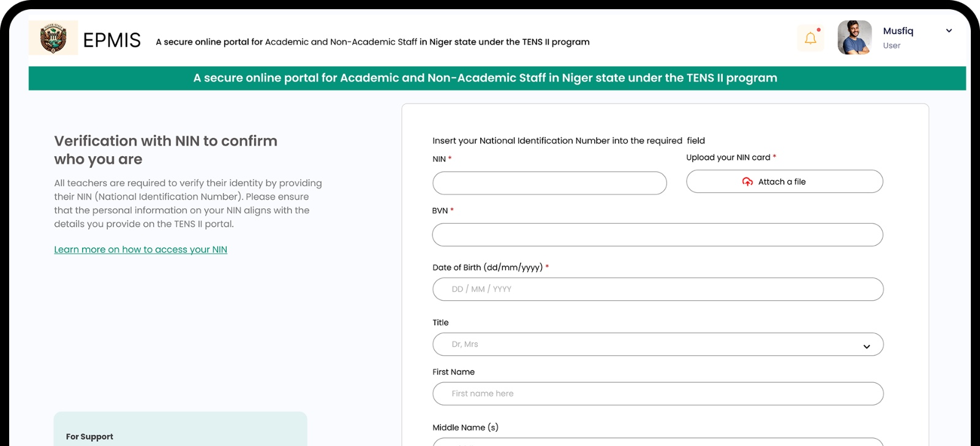Open the notification bell

810,38
